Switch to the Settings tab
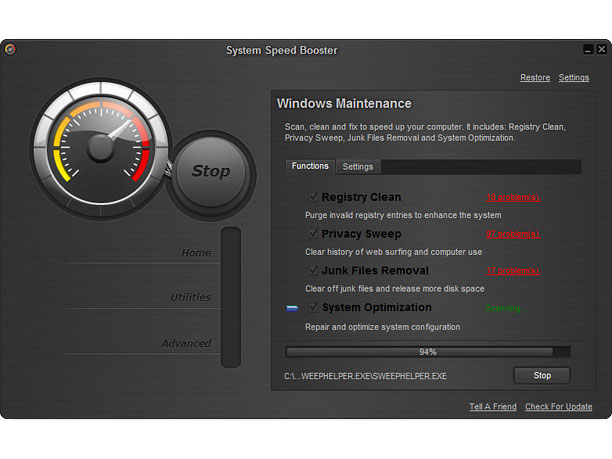Image resolution: width=612 pixels, height=459 pixels. [358, 167]
